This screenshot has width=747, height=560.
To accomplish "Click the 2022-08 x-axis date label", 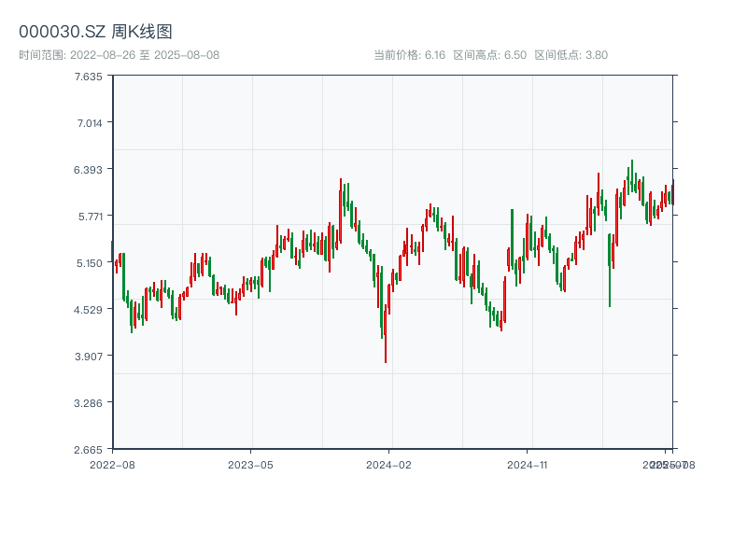I will click(x=112, y=464).
